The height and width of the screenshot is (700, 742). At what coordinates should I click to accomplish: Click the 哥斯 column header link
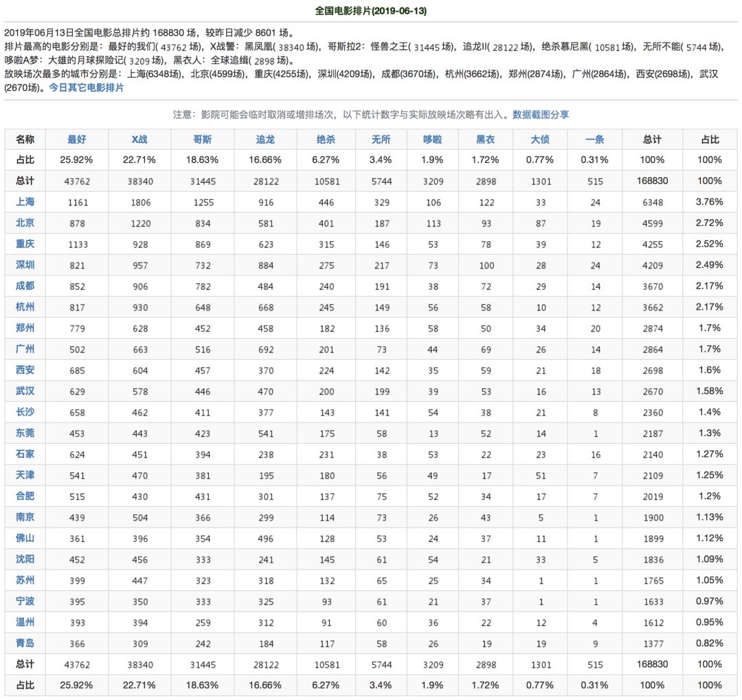[x=203, y=139]
